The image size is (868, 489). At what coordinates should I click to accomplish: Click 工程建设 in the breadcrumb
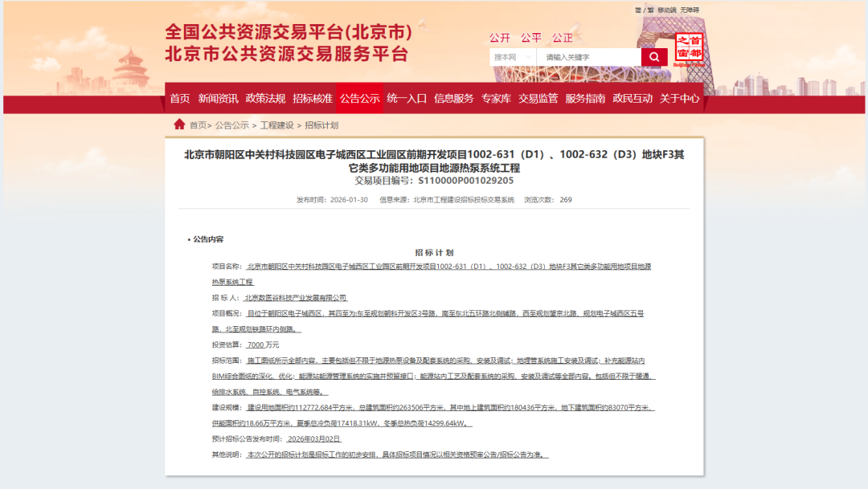(x=276, y=125)
